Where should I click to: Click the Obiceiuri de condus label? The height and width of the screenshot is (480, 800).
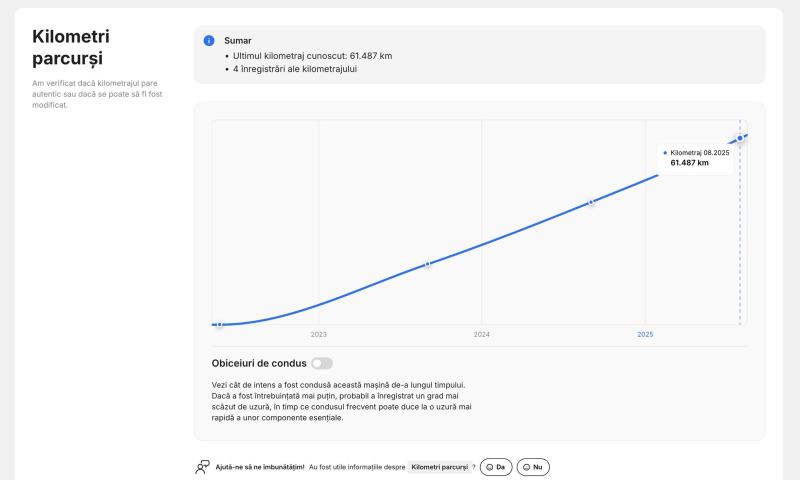[259, 363]
